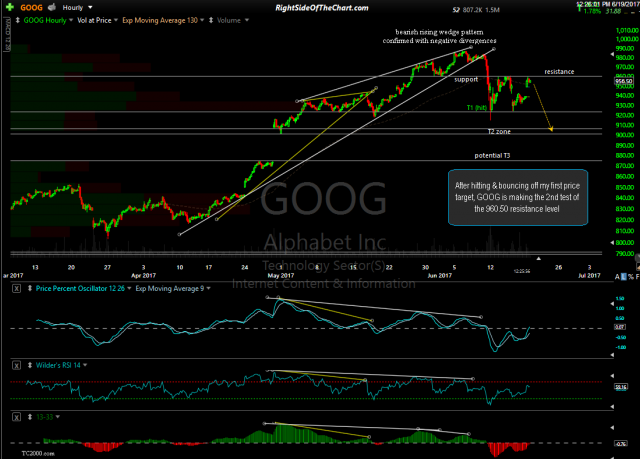Screen dimensions: 640x459
Task: Open Price Percent Oscillator 12 26 dropdown
Action: point(129,288)
